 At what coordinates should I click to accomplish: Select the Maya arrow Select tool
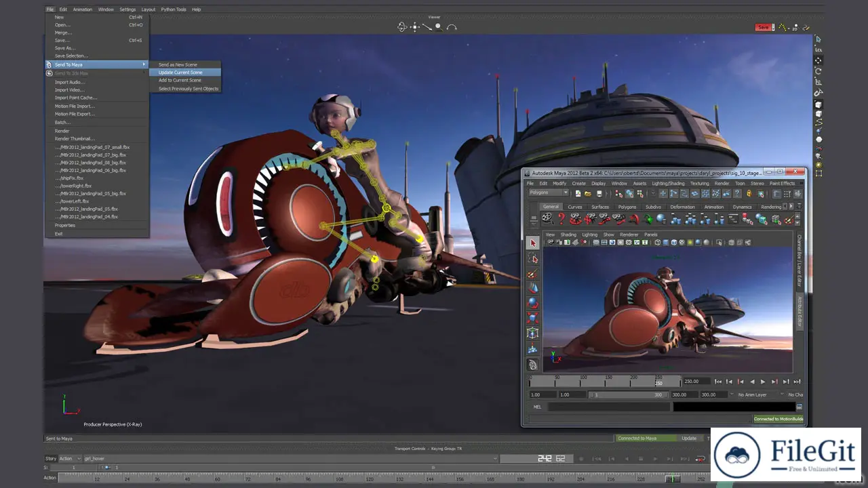[533, 243]
